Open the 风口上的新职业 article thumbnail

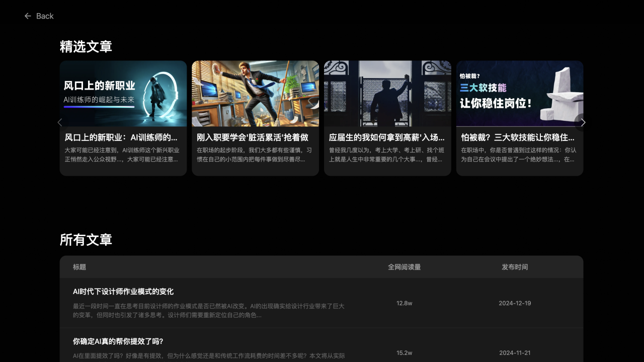(123, 94)
